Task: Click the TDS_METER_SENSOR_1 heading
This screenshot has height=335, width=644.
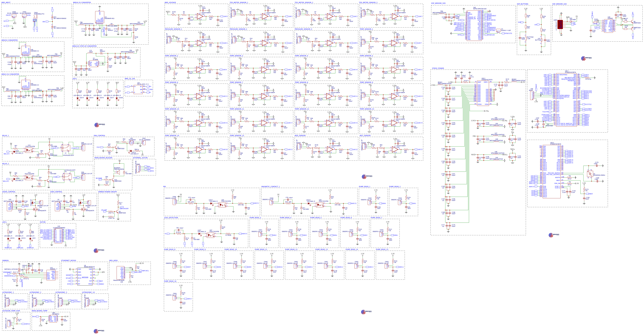Action: [239, 3]
